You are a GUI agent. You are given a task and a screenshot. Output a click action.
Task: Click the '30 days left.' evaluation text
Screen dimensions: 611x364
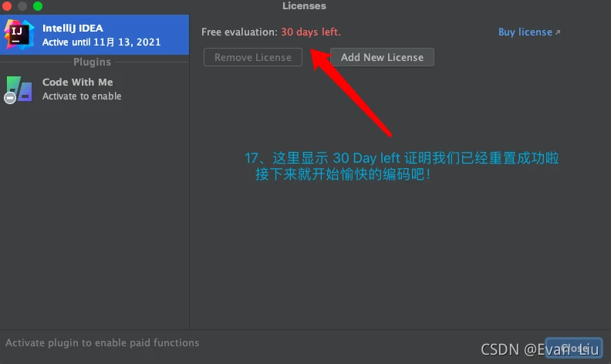click(311, 32)
